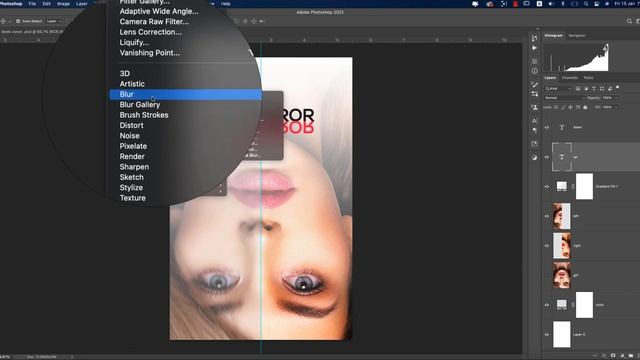Hide the Gradient Fill 1 layer
The height and width of the screenshot is (360, 640).
[x=547, y=187]
